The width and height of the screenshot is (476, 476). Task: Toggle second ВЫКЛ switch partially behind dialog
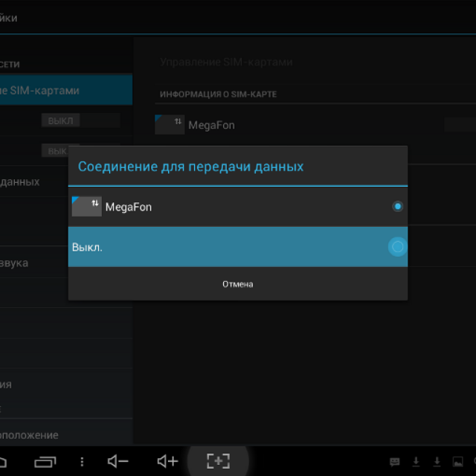point(55,150)
